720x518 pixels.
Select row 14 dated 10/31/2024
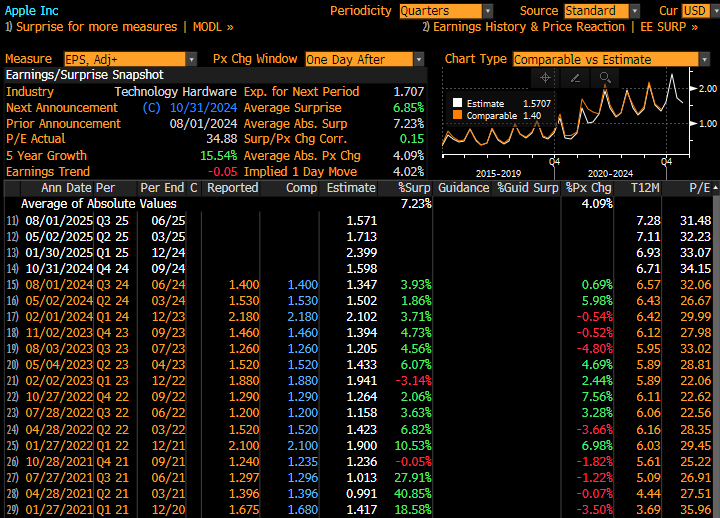click(359, 269)
